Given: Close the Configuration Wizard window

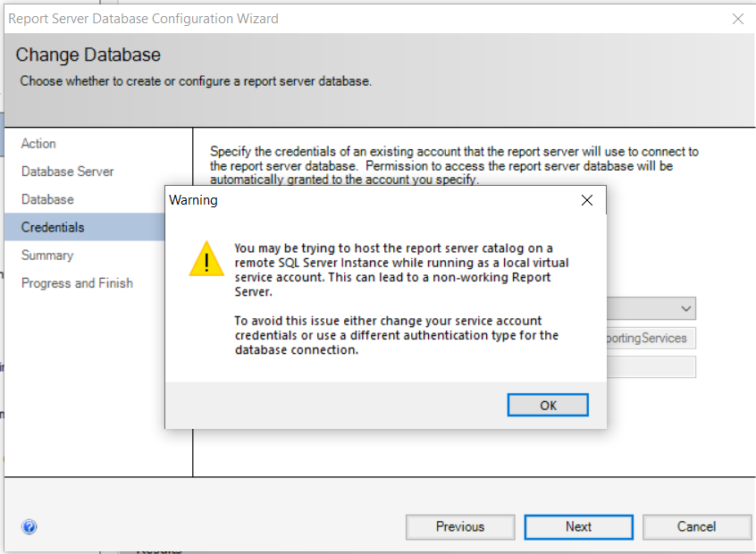Looking at the screenshot, I should (x=737, y=19).
